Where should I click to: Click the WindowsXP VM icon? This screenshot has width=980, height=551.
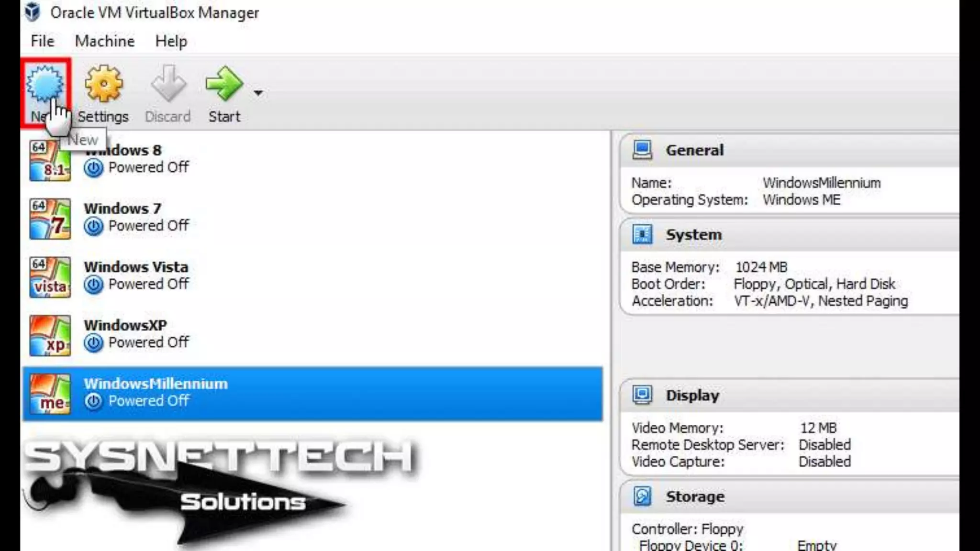[x=50, y=335]
